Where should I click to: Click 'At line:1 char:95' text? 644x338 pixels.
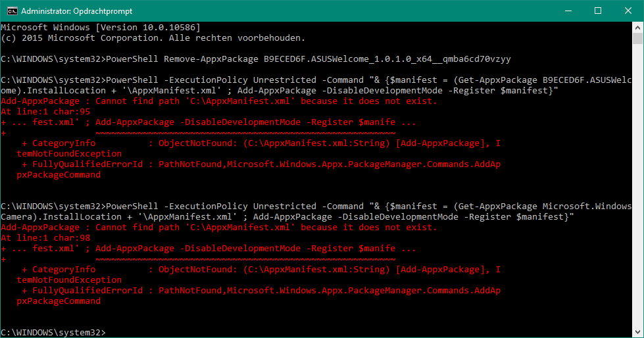[x=45, y=112]
